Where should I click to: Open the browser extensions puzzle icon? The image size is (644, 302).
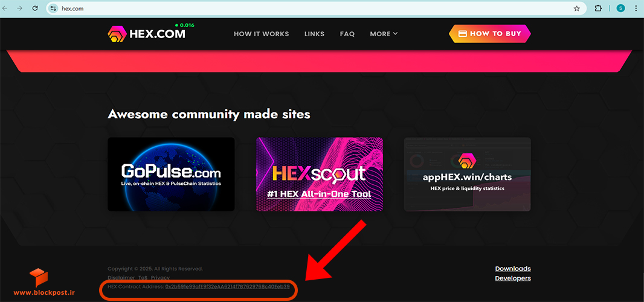click(x=599, y=8)
